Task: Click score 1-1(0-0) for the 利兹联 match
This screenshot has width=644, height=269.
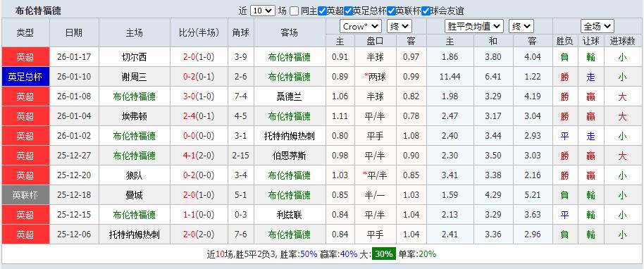Action: click(199, 215)
